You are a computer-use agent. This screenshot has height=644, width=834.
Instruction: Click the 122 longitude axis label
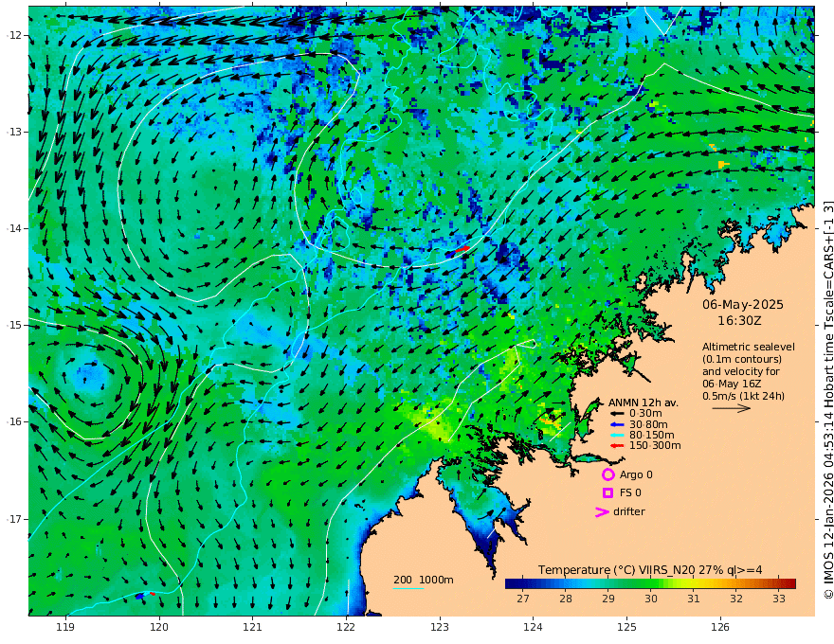pos(346,628)
